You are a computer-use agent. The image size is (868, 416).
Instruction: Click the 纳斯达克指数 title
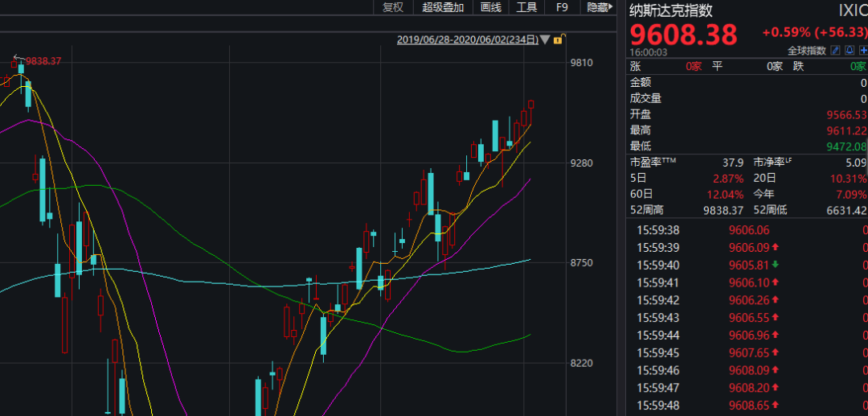[x=671, y=10]
